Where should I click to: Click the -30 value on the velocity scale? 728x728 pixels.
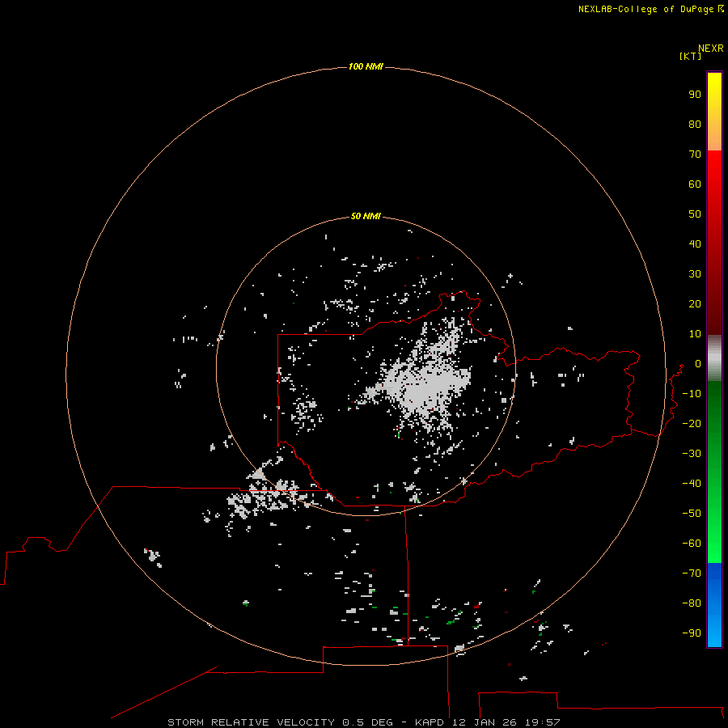pyautogui.click(x=692, y=454)
